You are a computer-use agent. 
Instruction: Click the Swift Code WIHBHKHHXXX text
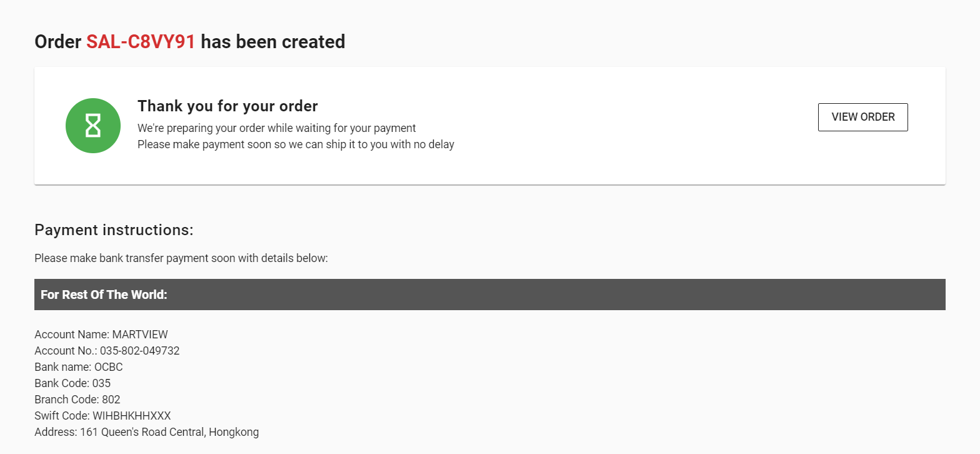(x=131, y=416)
